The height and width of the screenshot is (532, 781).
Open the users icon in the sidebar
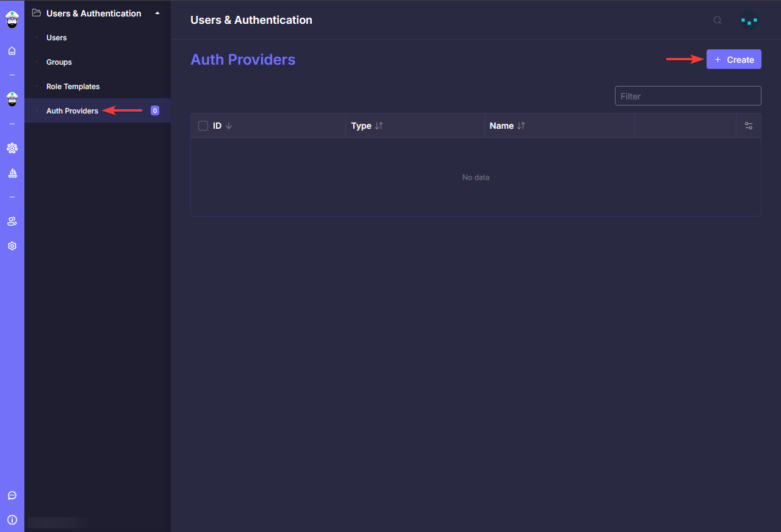(x=12, y=221)
